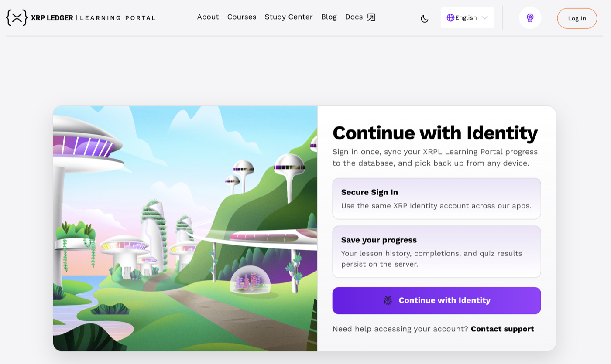This screenshot has height=364, width=611.
Task: Click the globe icon in language selector
Action: click(x=450, y=18)
